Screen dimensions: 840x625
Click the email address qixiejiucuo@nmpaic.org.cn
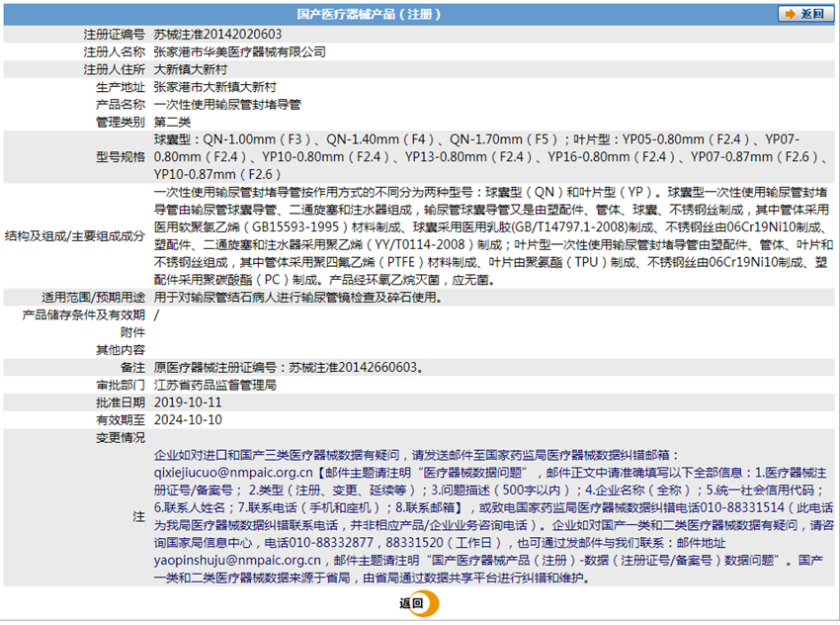pyautogui.click(x=233, y=473)
